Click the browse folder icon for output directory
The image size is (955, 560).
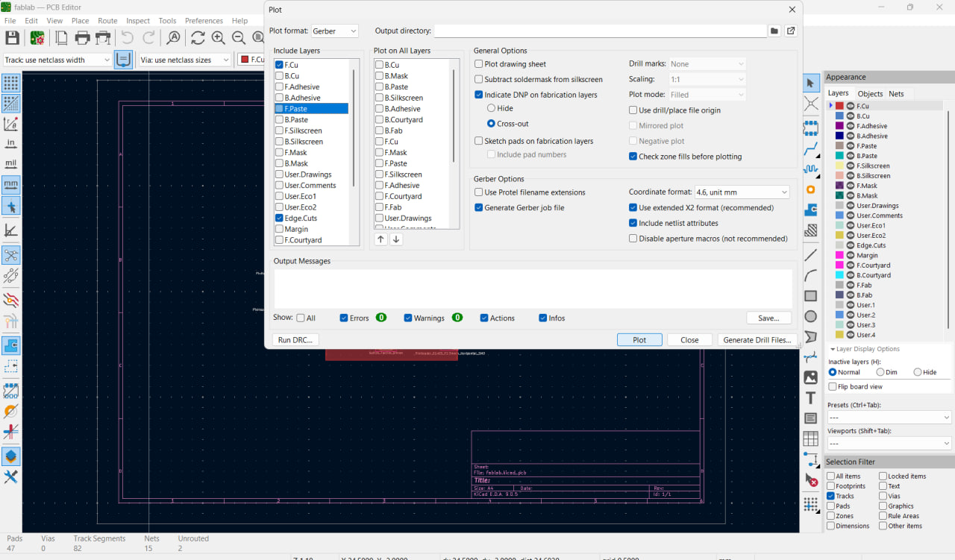pyautogui.click(x=774, y=31)
